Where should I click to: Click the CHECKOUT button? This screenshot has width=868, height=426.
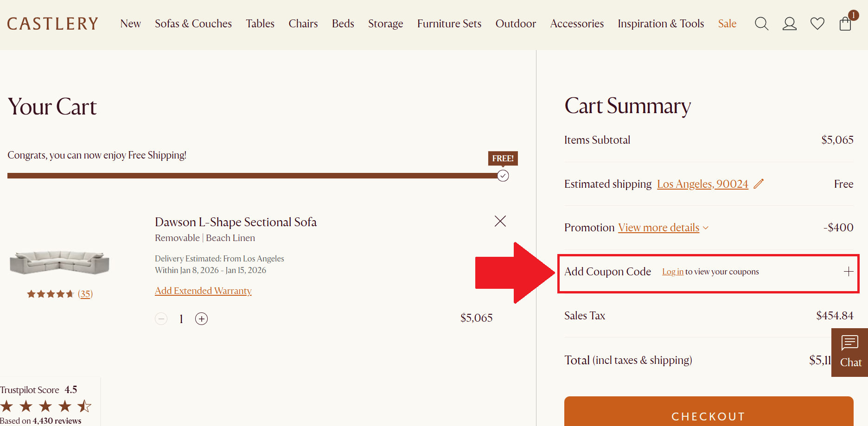[x=708, y=416]
